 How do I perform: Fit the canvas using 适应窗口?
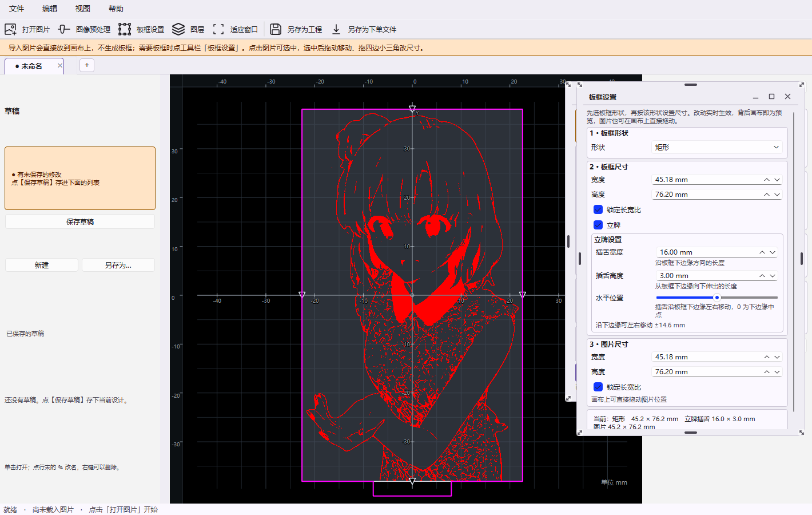pyautogui.click(x=235, y=29)
